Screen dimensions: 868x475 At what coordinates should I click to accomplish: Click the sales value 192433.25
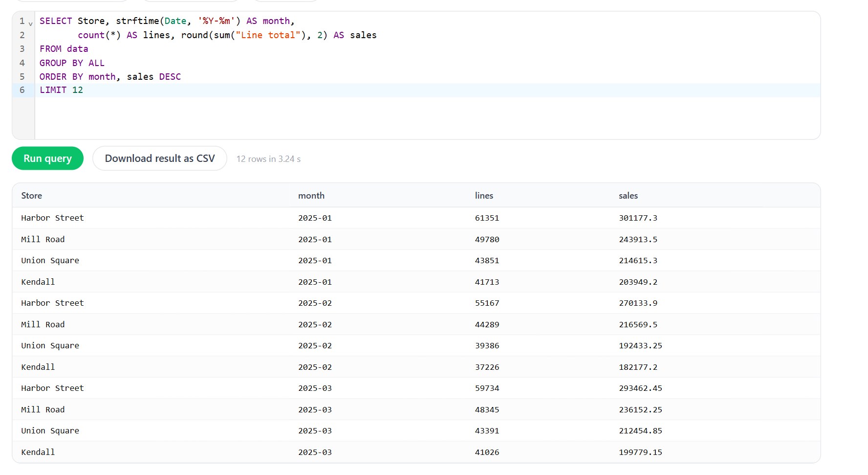pyautogui.click(x=640, y=346)
